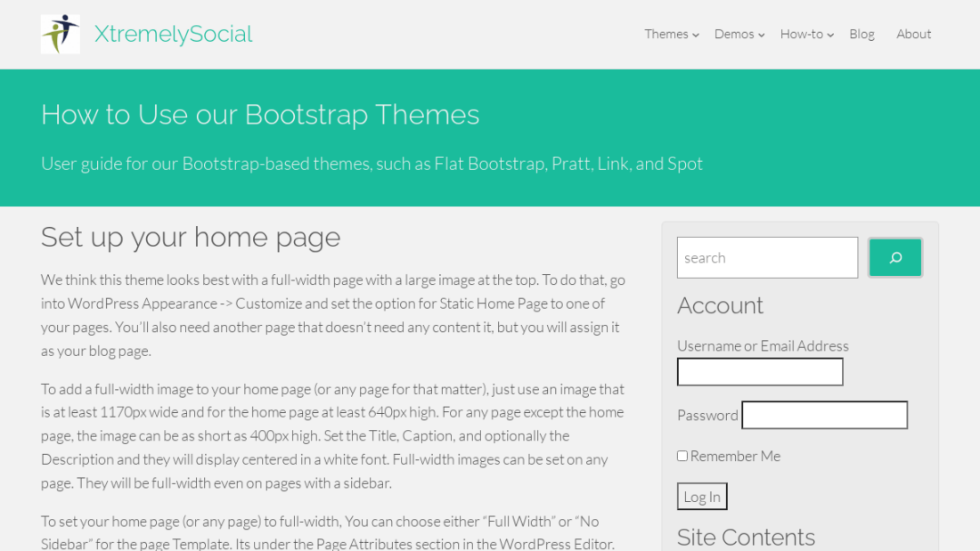Click the Username or Email Address field

point(760,372)
